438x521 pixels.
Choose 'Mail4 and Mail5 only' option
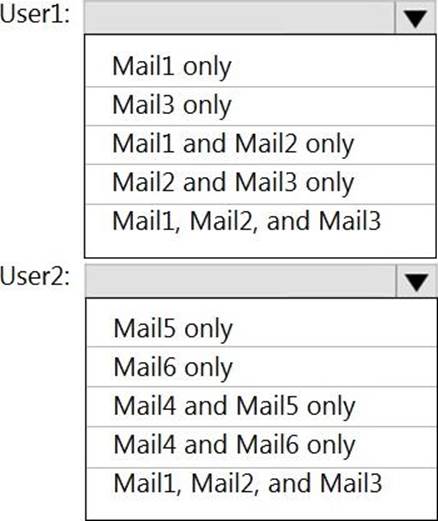coord(262,407)
